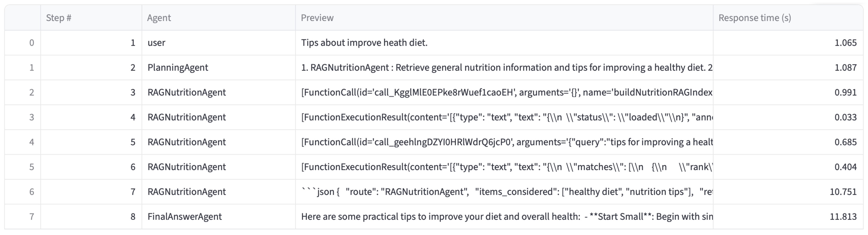Click the "Agent" column header
868x235 pixels.
(x=159, y=18)
